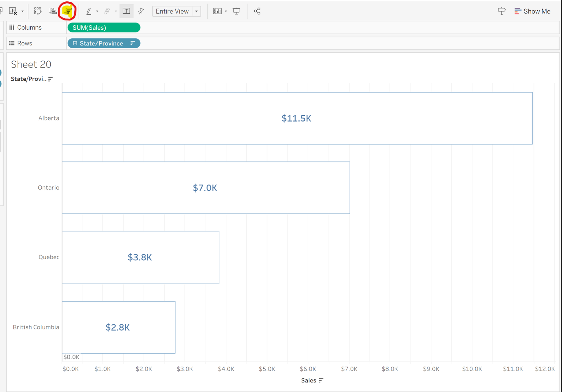Click the Data Guide signpost icon
Viewport: 562px width, 392px height.
click(x=501, y=11)
